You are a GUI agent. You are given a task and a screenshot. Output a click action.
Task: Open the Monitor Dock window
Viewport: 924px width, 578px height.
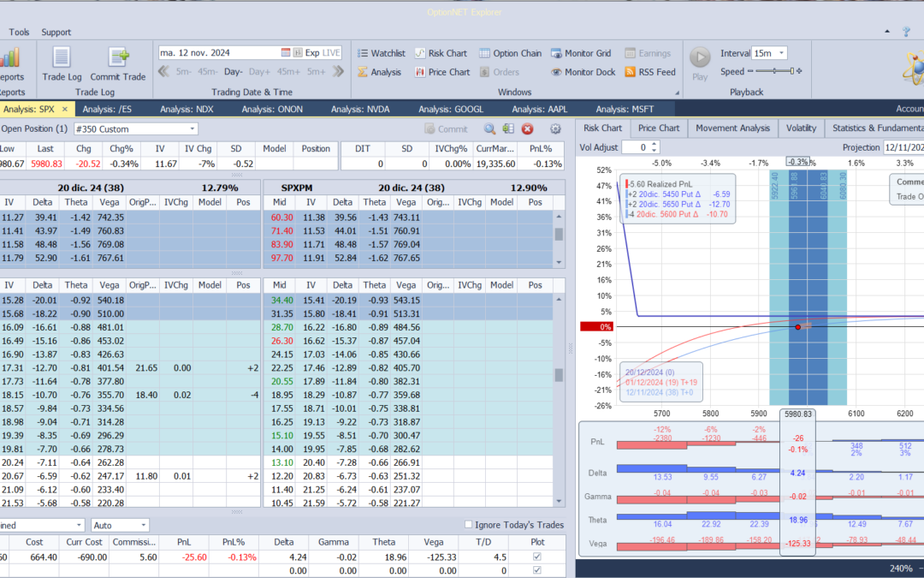click(x=583, y=72)
